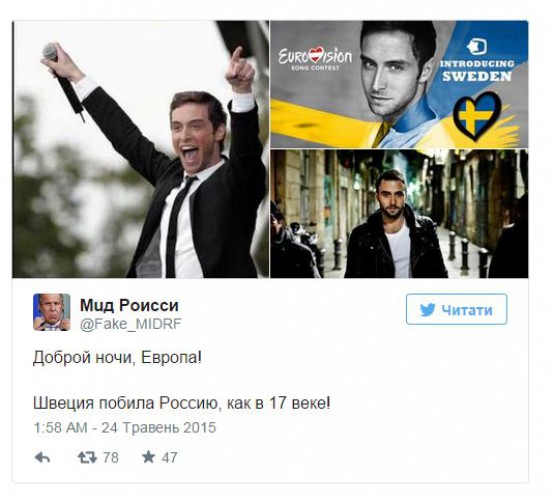Enlarge photo of man holding microphone

[x=140, y=149]
